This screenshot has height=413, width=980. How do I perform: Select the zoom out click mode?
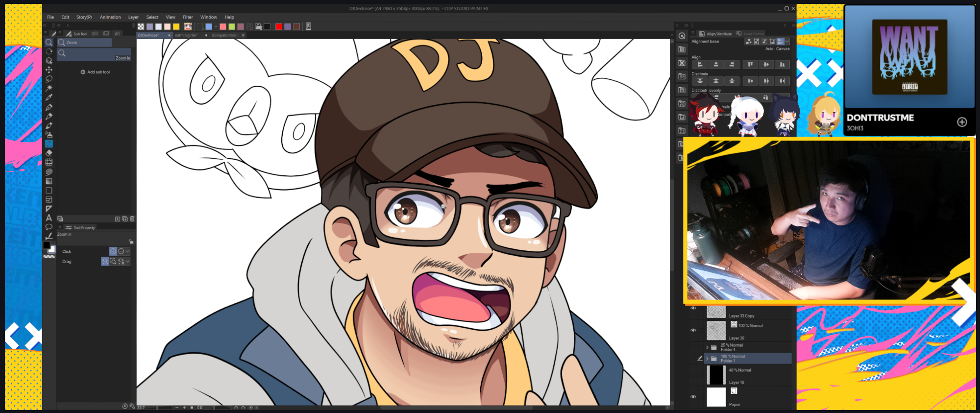tap(121, 251)
